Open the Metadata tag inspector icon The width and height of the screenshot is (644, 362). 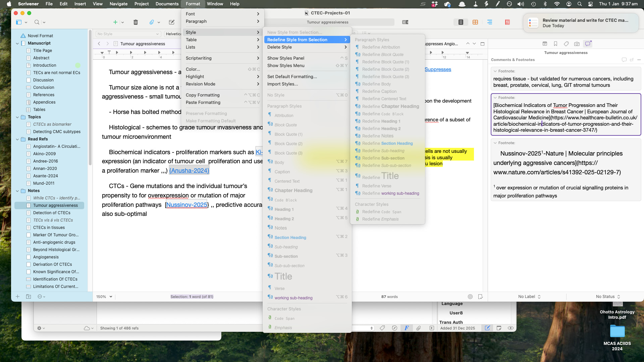tap(566, 44)
